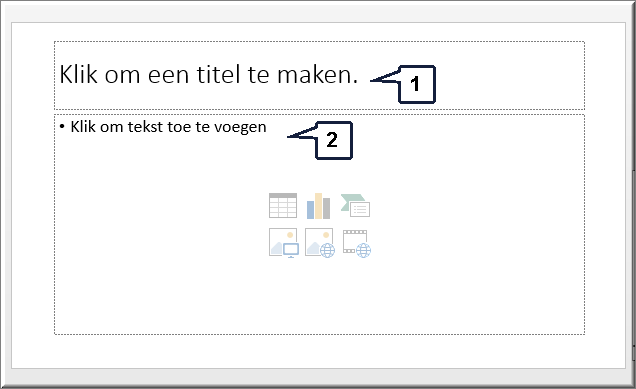The width and height of the screenshot is (636, 389).
Task: Select the top dotted border of the title placeholder
Action: (320, 41)
